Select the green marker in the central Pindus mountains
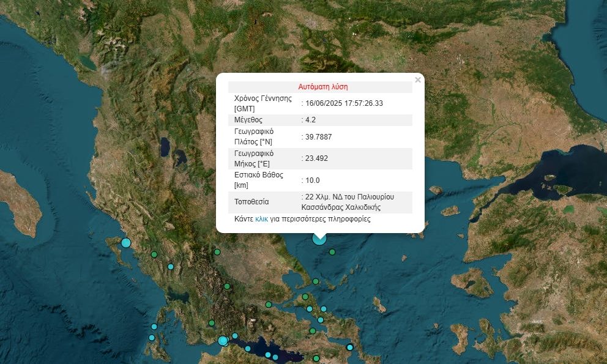 pyautogui.click(x=227, y=286)
